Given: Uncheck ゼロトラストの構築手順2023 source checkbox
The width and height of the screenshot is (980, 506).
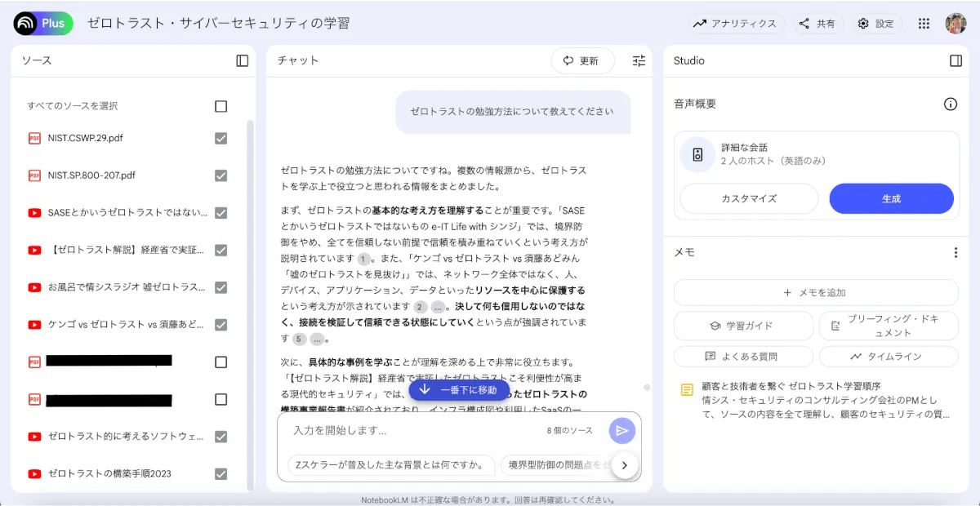Looking at the screenshot, I should pos(220,473).
